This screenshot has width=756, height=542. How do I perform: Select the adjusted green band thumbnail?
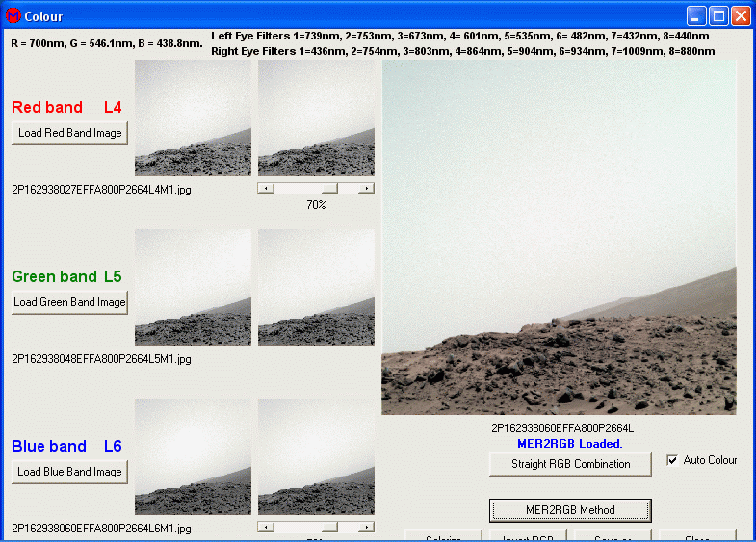[316, 287]
